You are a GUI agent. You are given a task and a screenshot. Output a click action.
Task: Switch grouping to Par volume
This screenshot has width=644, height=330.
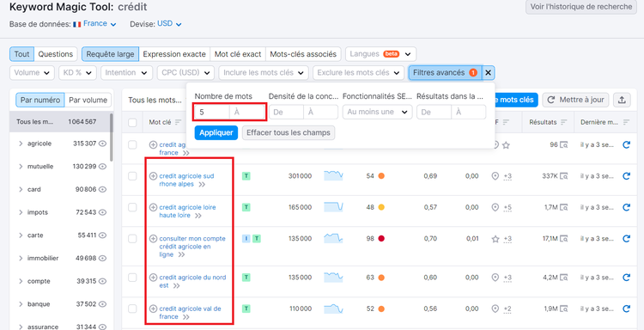point(88,100)
